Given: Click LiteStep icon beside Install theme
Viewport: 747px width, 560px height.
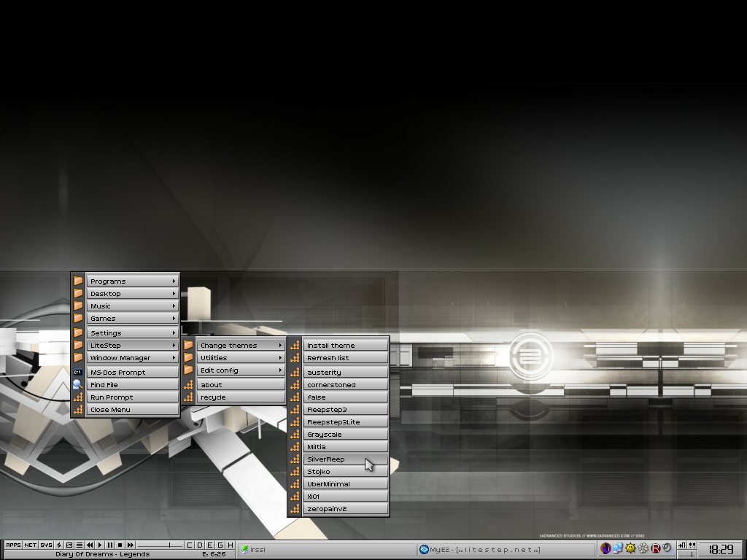Looking at the screenshot, I should [295, 345].
